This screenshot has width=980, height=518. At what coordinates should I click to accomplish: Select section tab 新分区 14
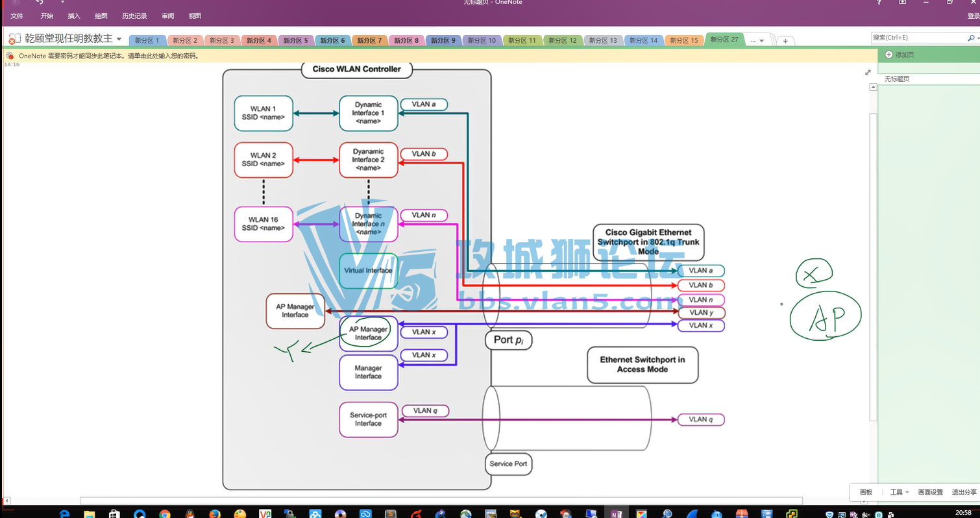pos(644,40)
